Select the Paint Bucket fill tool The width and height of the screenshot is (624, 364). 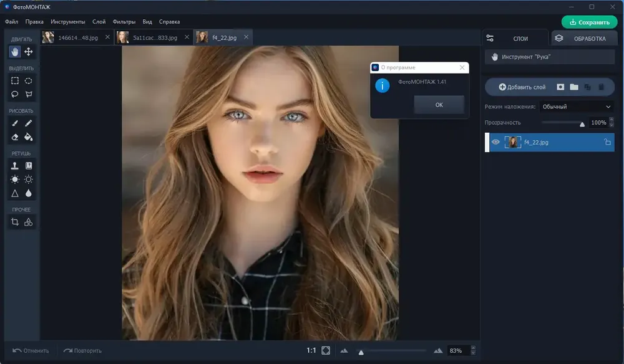click(29, 137)
